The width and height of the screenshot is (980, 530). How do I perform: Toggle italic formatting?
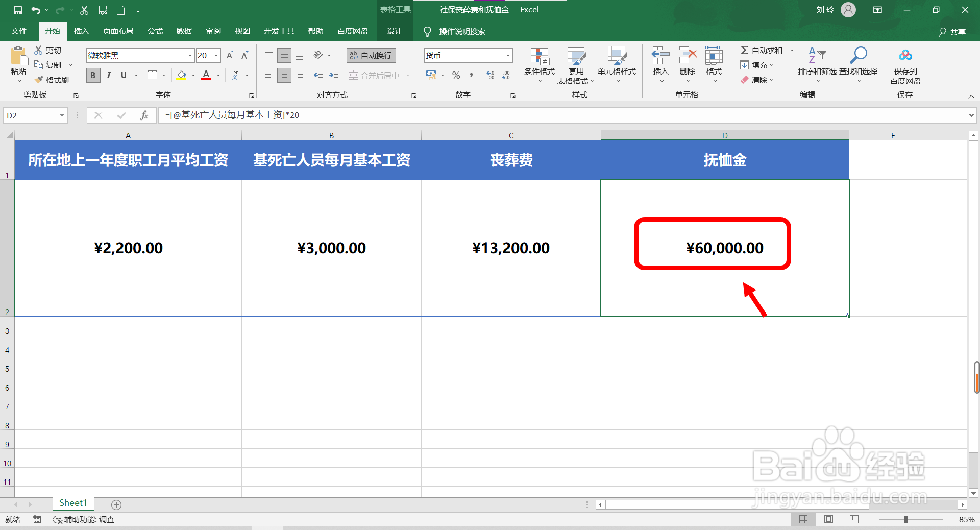(108, 75)
